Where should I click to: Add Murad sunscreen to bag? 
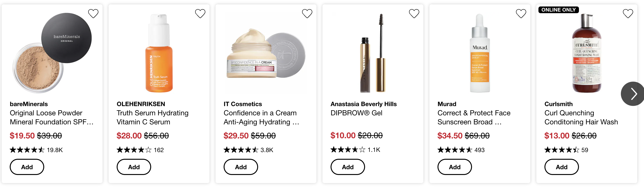[455, 167]
